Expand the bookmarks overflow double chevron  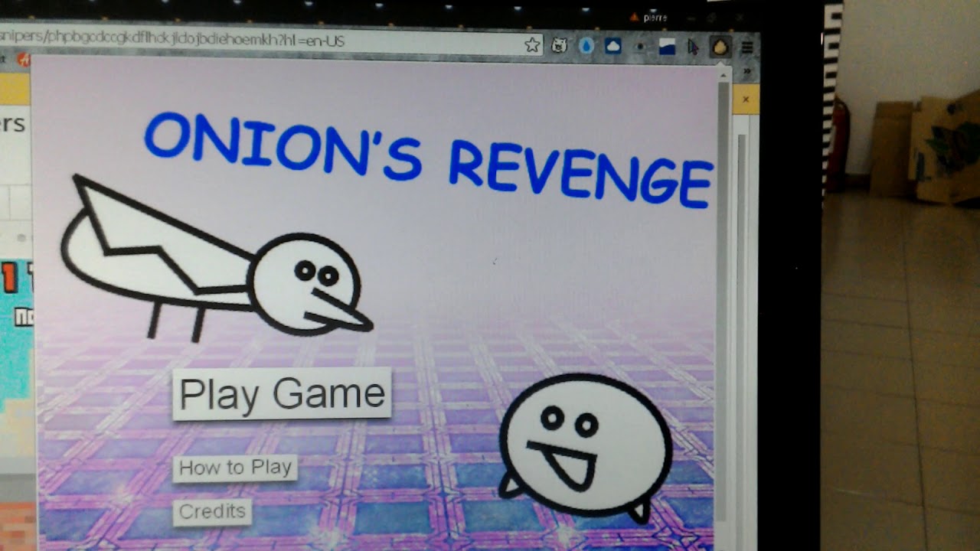(x=746, y=71)
